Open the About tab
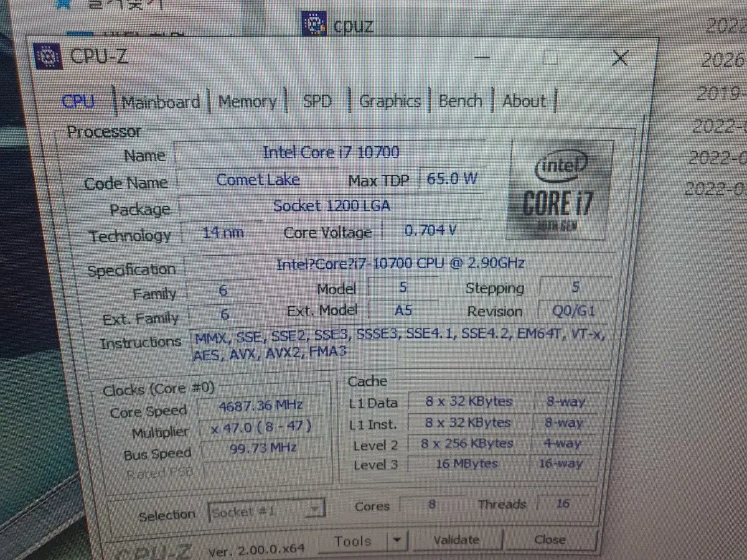Screen dimensions: 747x560 [524, 101]
